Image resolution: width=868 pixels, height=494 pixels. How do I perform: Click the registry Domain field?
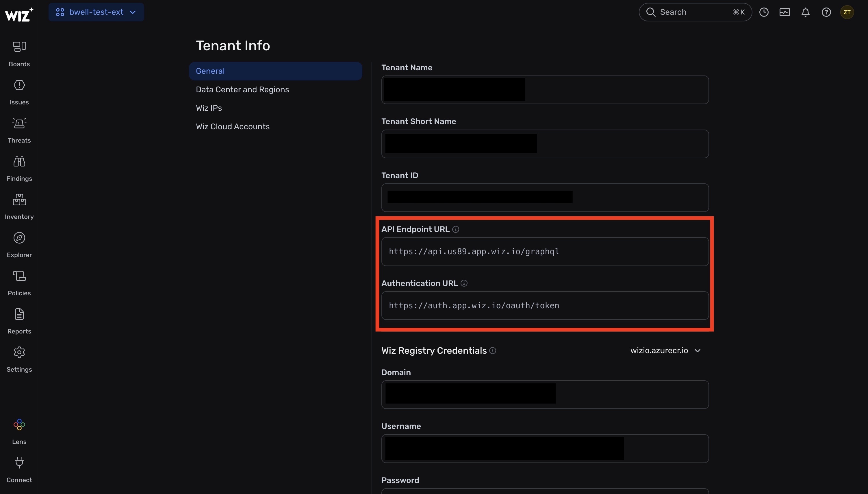(545, 395)
